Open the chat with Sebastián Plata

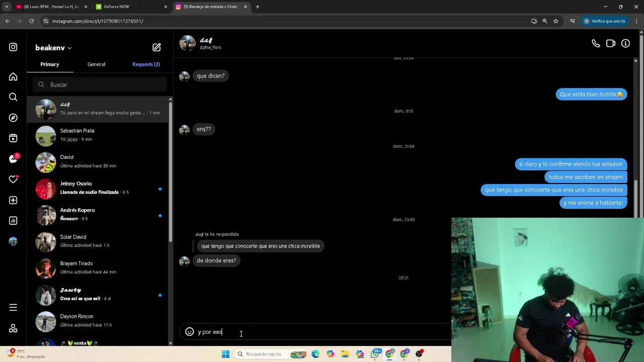point(97,135)
